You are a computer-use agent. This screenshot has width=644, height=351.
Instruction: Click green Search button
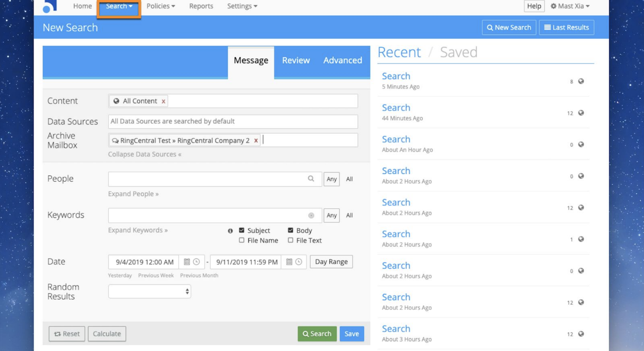point(317,334)
